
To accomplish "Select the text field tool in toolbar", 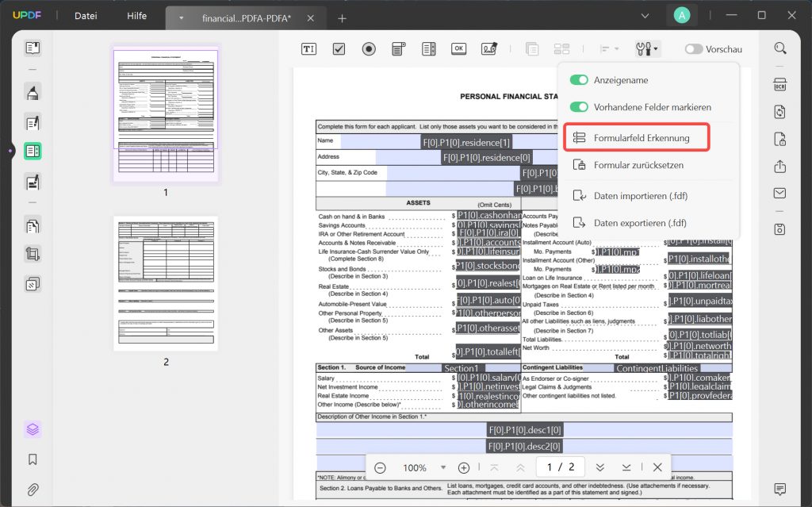I will pyautogui.click(x=308, y=49).
